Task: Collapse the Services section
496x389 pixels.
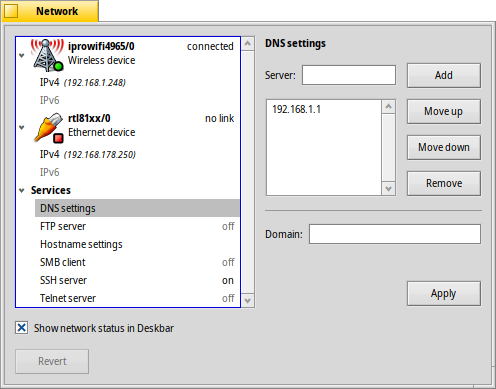Action: click(x=22, y=191)
